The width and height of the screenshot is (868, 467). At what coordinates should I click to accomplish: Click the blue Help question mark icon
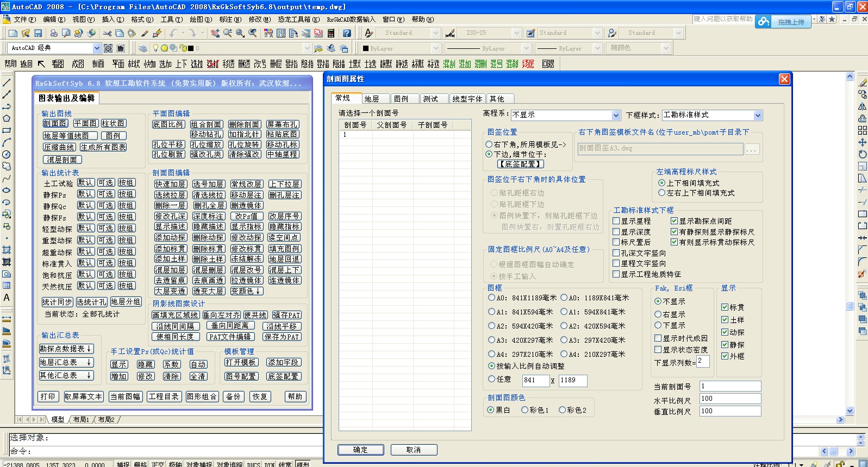tap(347, 33)
